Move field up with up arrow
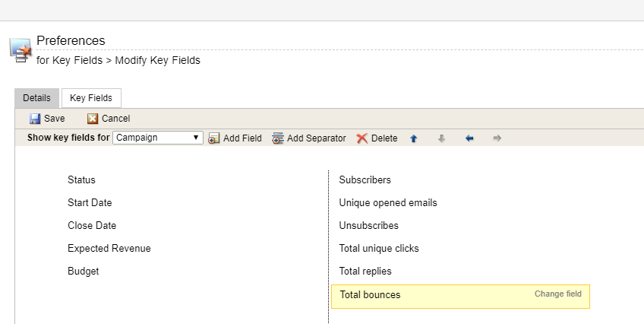 (414, 138)
